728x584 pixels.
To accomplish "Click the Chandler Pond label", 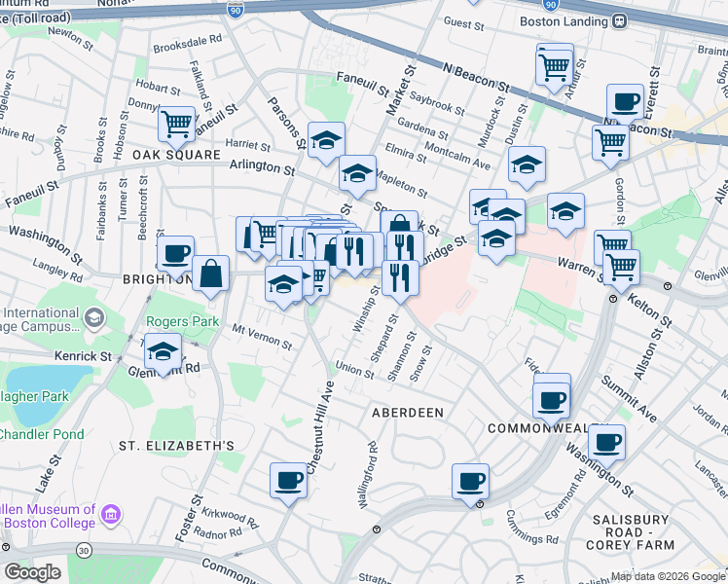I will click(x=41, y=434).
